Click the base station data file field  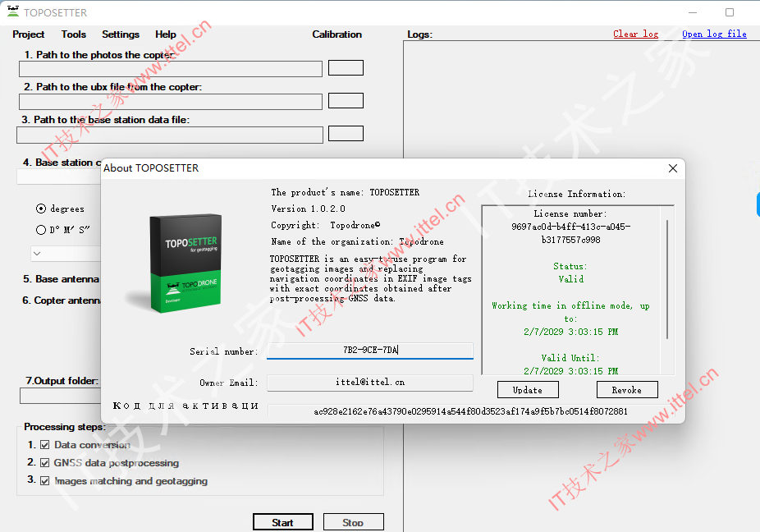tap(170, 135)
